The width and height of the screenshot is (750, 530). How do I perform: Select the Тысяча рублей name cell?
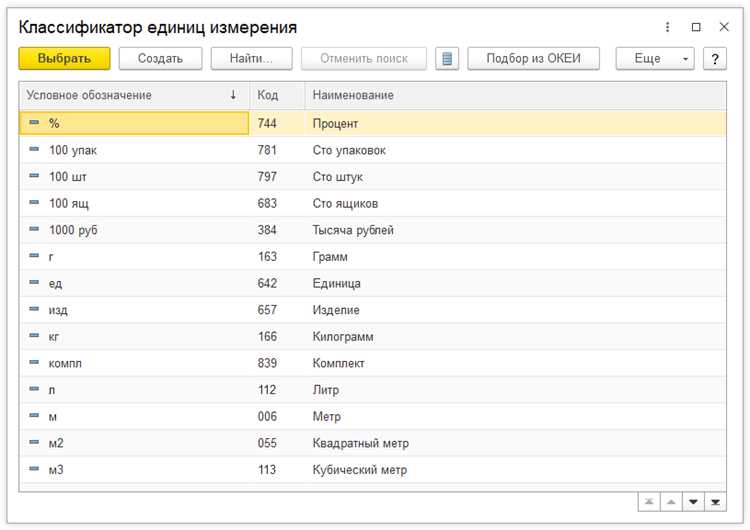coord(516,230)
